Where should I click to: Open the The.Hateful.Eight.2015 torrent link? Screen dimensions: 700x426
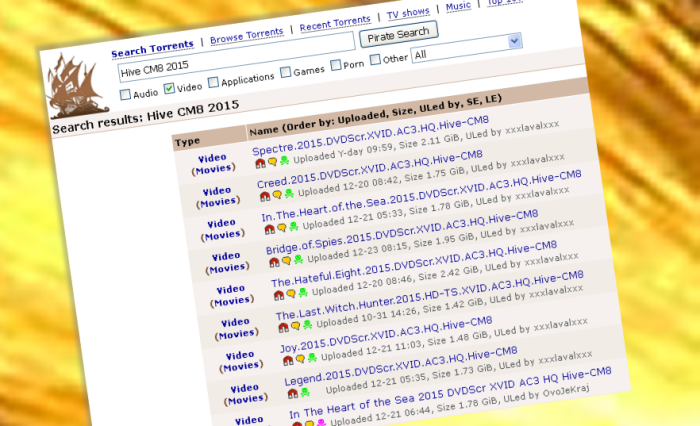(414, 263)
